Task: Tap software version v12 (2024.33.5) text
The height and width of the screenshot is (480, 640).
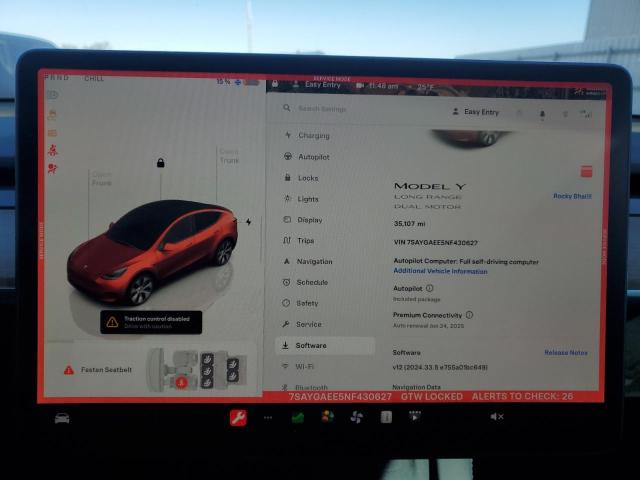Action: click(440, 367)
